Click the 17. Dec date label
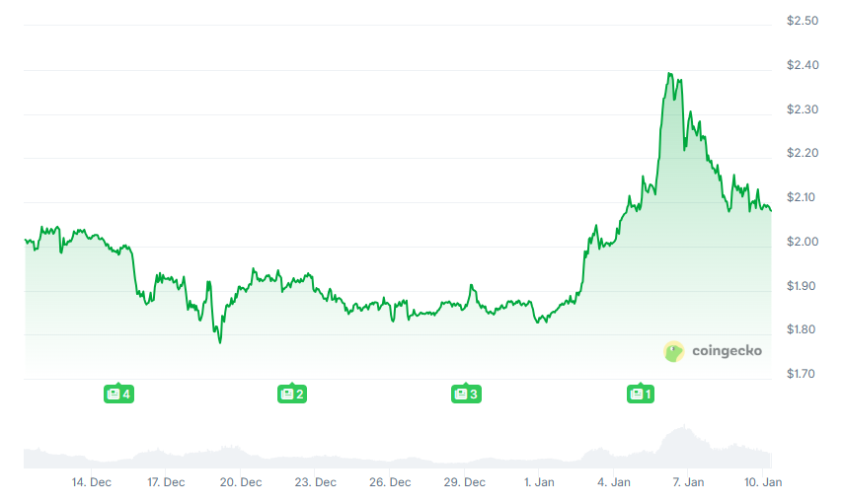The image size is (843, 504). (x=166, y=482)
